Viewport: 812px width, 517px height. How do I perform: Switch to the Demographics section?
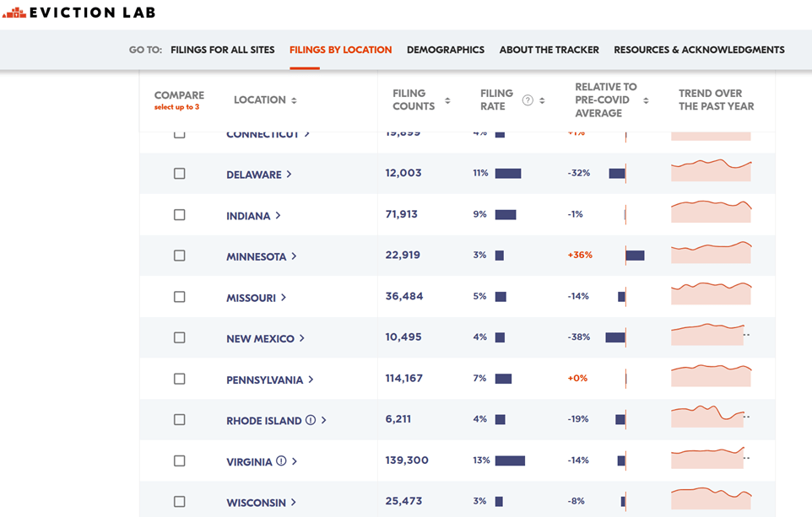tap(446, 50)
